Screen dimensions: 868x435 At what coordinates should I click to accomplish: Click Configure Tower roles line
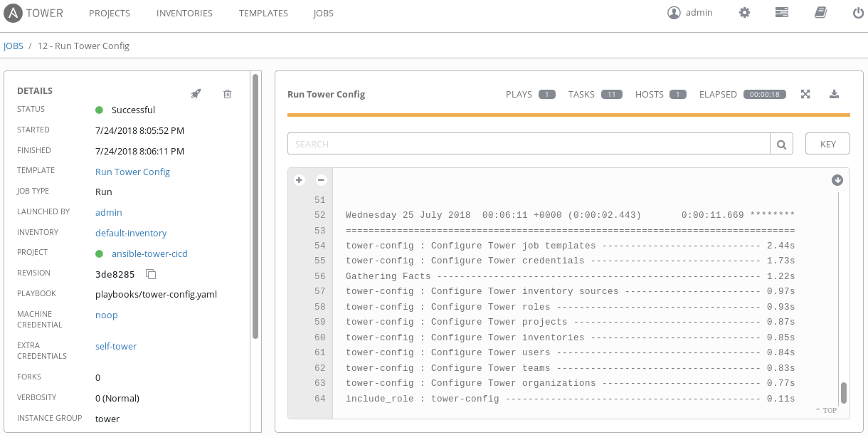570,307
